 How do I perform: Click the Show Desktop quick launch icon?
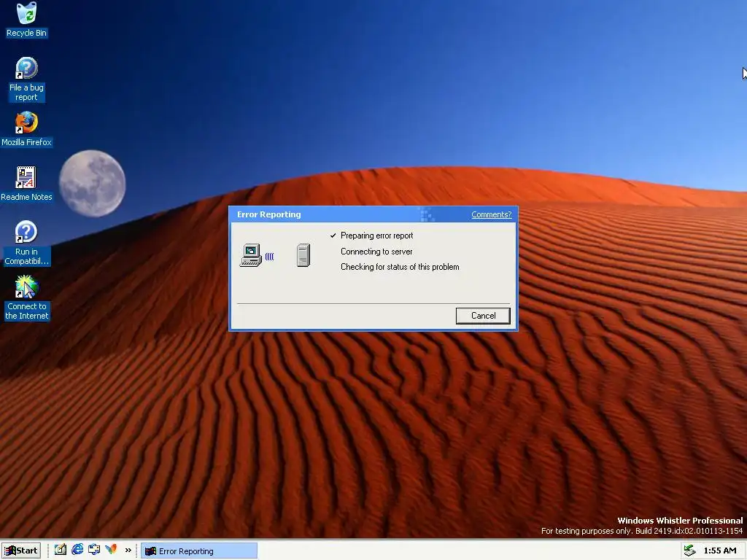(x=60, y=550)
